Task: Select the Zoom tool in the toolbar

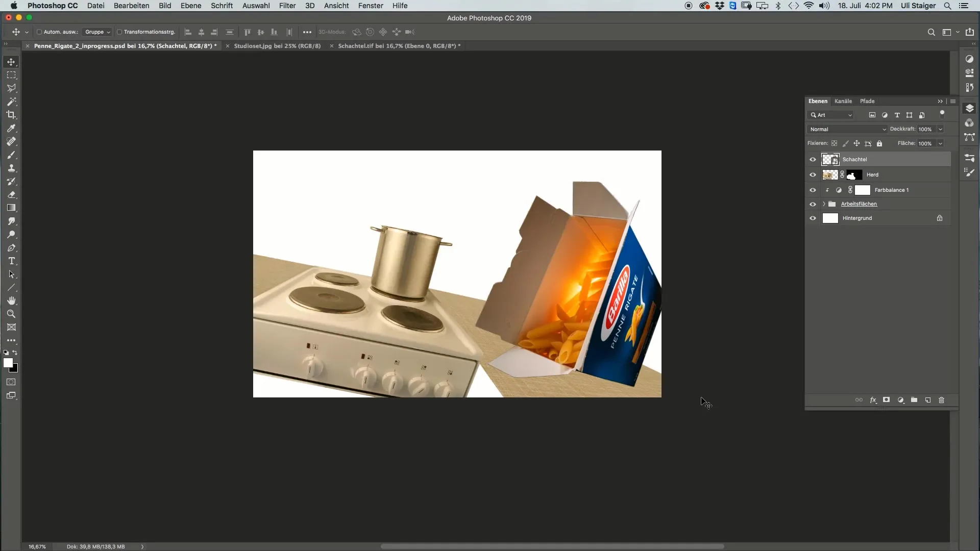Action: click(11, 314)
